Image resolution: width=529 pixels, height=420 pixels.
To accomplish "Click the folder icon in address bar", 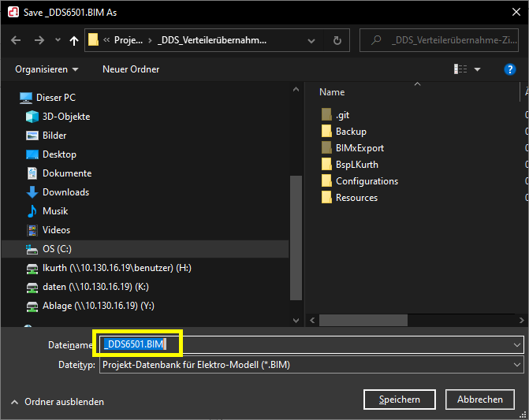I will click(x=93, y=40).
